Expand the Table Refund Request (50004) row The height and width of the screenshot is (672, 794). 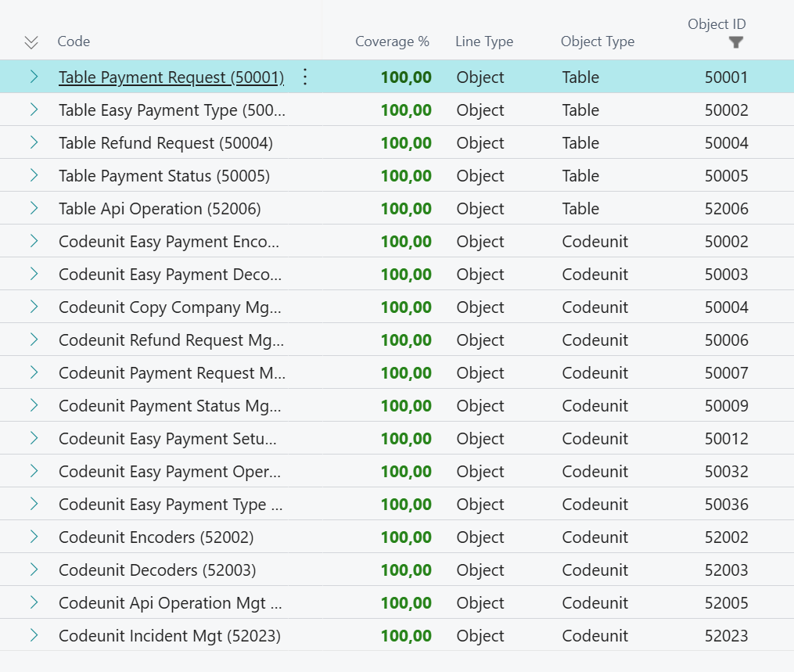pos(34,143)
